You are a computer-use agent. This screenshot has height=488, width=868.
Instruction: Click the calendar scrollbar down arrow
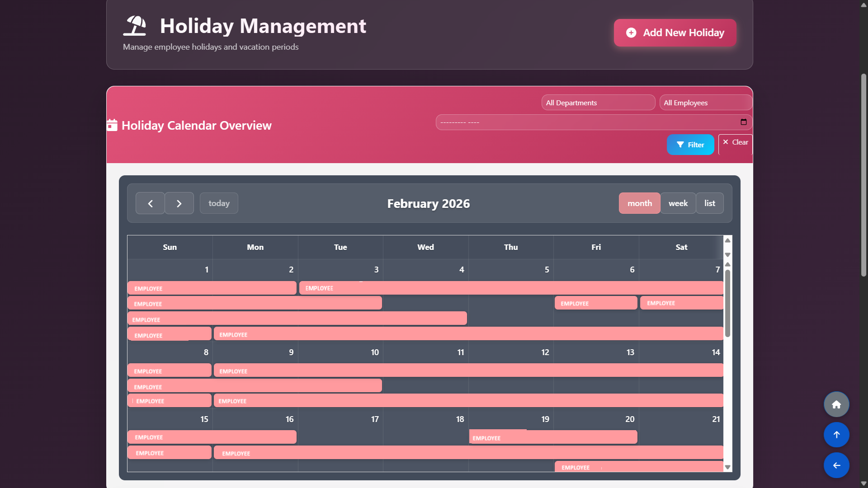point(727,467)
